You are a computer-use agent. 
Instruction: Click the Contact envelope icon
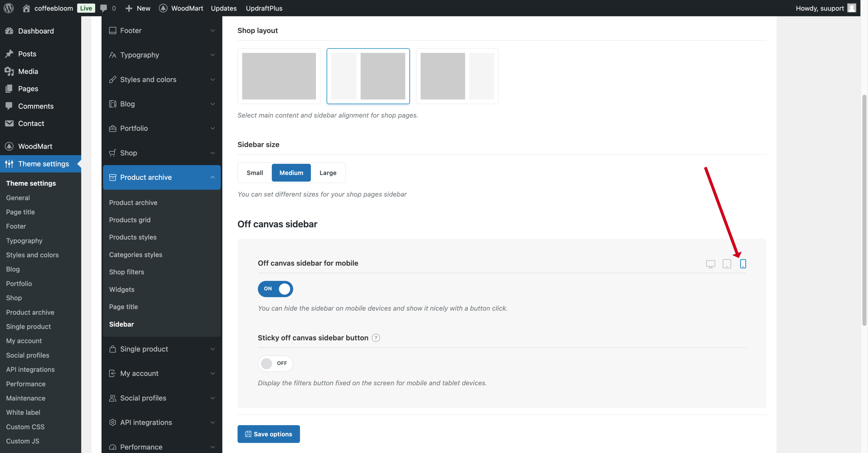(x=9, y=123)
